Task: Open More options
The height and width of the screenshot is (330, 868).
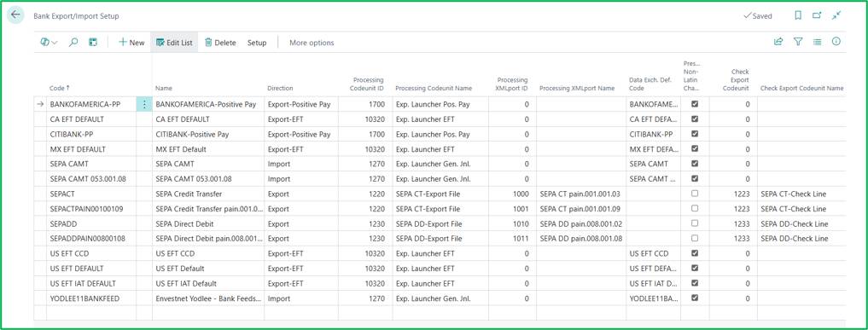Action: coord(312,43)
